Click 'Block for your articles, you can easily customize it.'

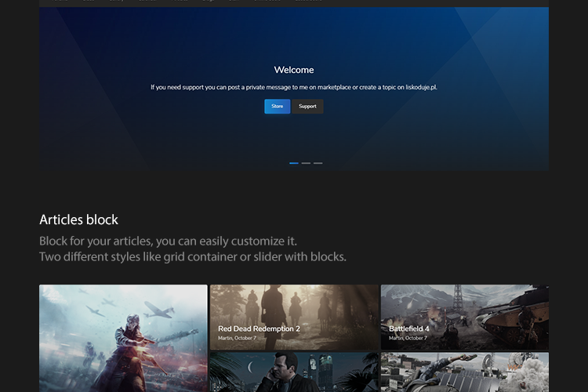168,241
